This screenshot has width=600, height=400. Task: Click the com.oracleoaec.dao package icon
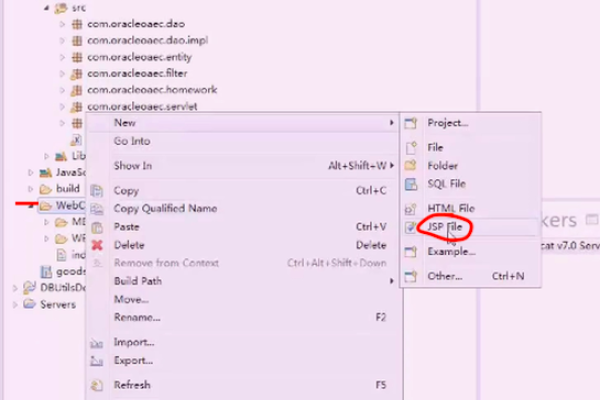[77, 23]
